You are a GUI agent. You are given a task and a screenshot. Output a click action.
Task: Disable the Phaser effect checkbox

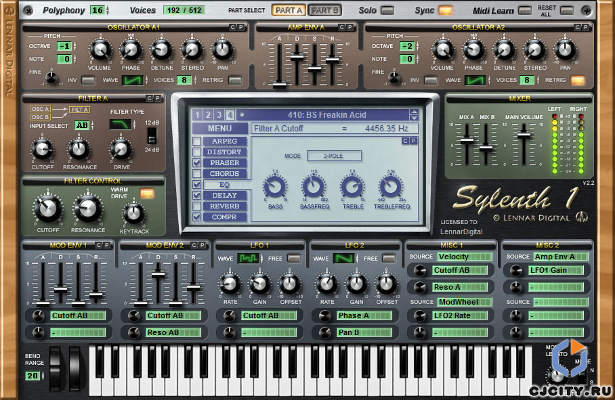pos(197,163)
